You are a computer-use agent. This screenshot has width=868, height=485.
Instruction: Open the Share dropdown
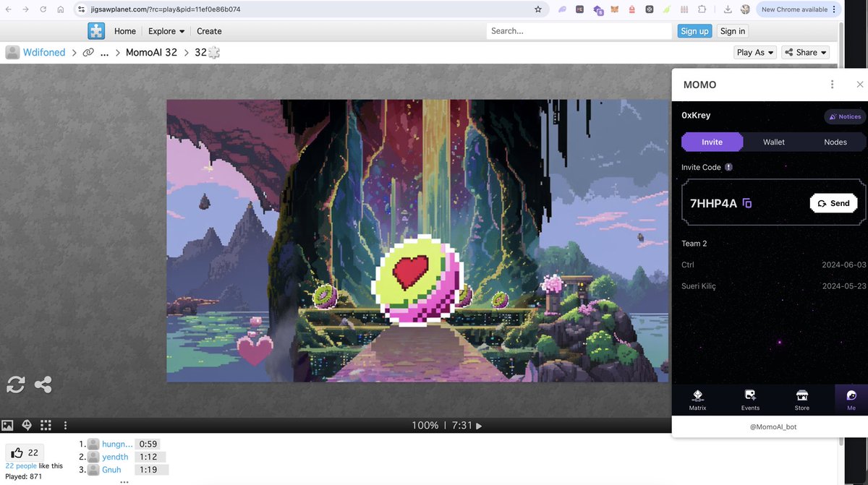(805, 52)
